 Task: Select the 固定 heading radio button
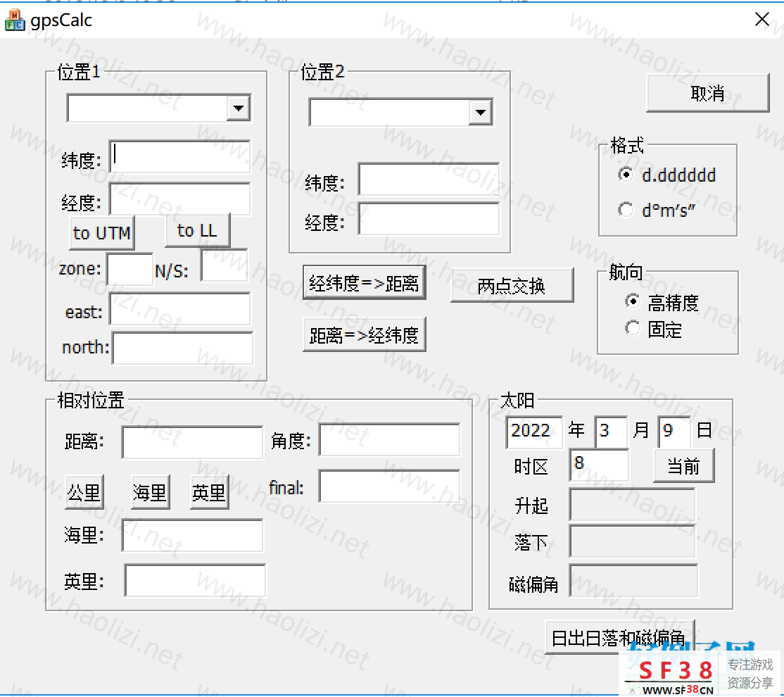click(x=633, y=329)
